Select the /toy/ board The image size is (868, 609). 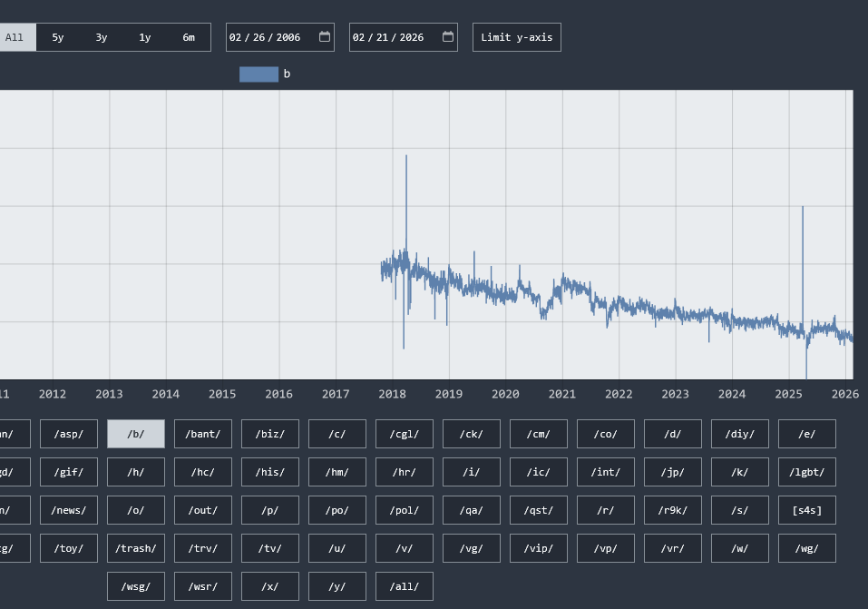[x=69, y=548]
